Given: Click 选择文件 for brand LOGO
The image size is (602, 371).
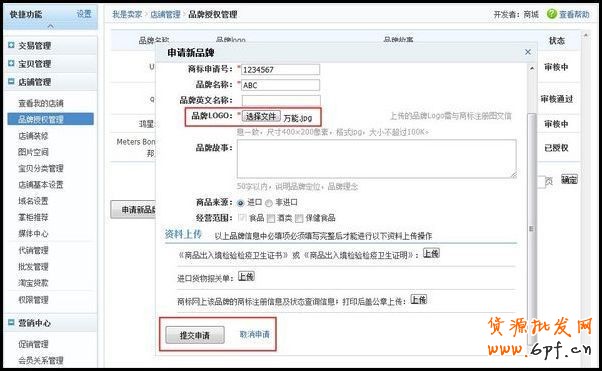Looking at the screenshot, I should click(261, 116).
